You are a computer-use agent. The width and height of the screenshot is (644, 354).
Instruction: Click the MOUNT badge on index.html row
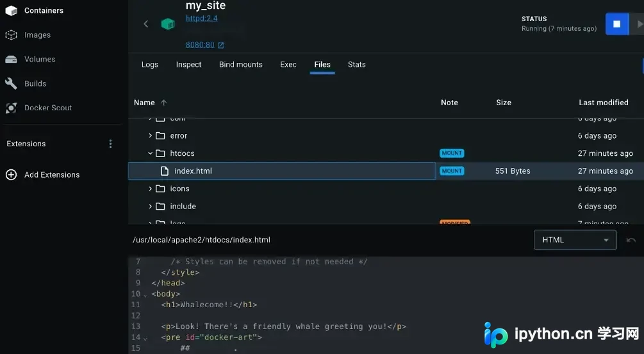tap(452, 171)
